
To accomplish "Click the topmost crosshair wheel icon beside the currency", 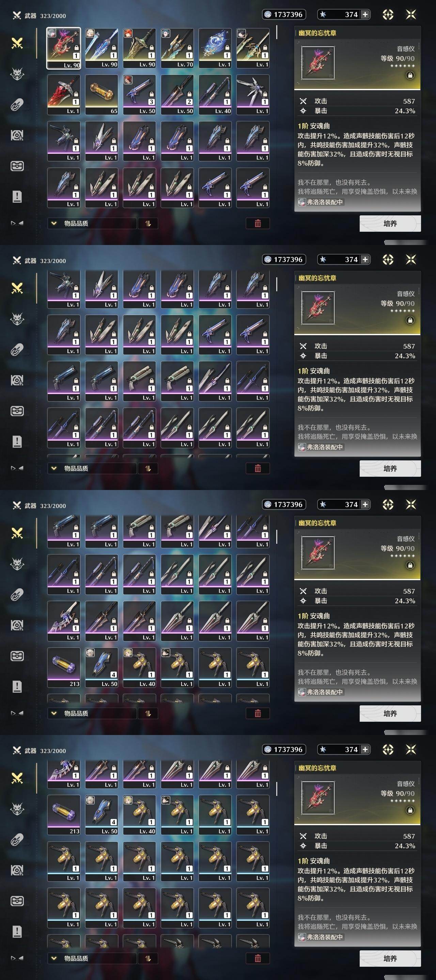I will (x=388, y=14).
